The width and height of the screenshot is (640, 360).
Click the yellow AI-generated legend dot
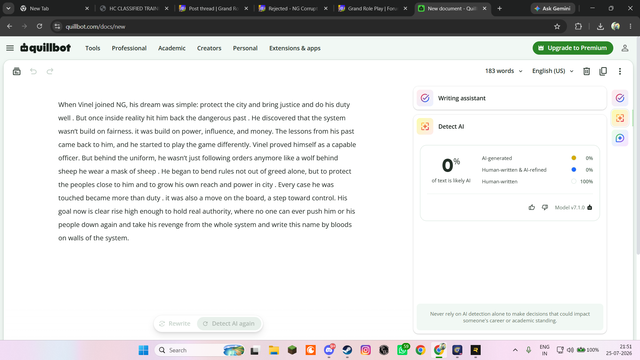573,158
